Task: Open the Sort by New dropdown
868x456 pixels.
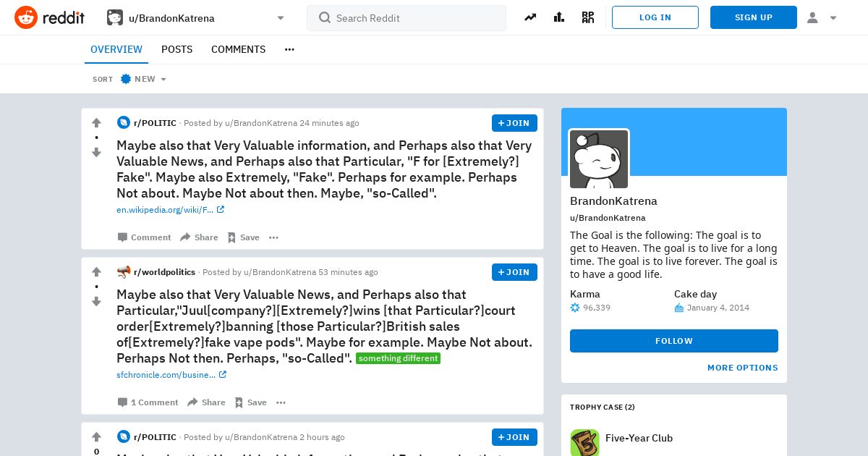Action: tap(144, 79)
